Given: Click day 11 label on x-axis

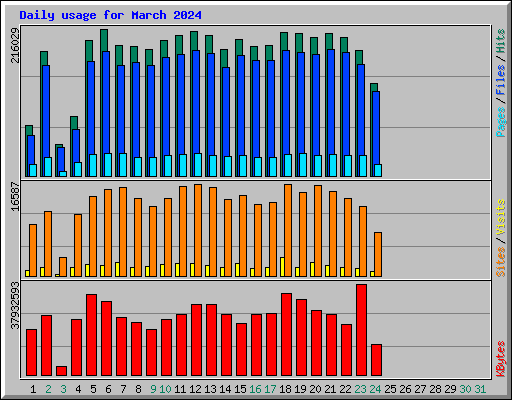Looking at the screenshot, I should point(180,389).
